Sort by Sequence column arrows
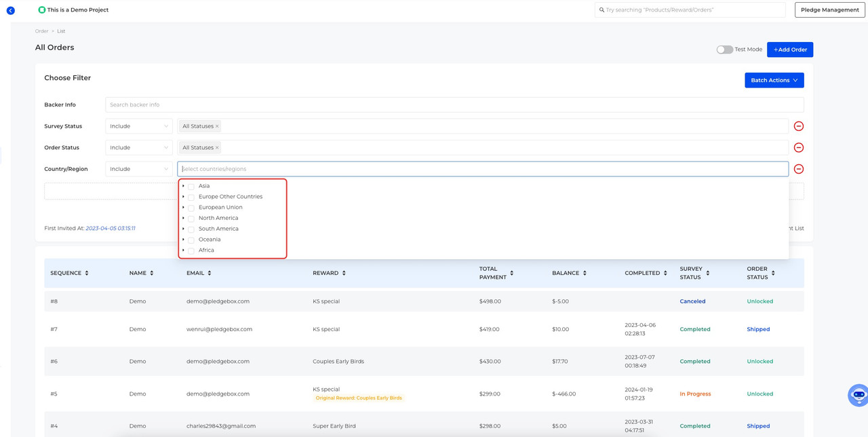Screen dimensions: 868x437 click(x=87, y=273)
